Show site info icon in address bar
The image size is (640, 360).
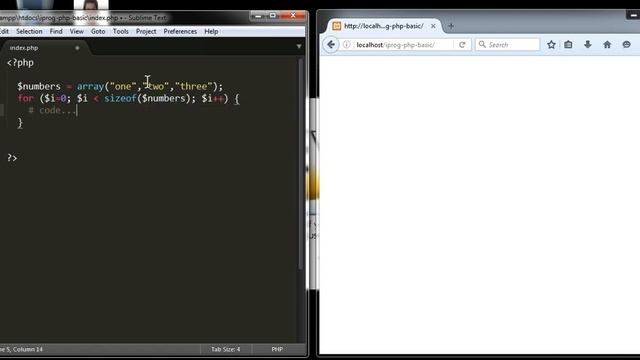tap(346, 44)
